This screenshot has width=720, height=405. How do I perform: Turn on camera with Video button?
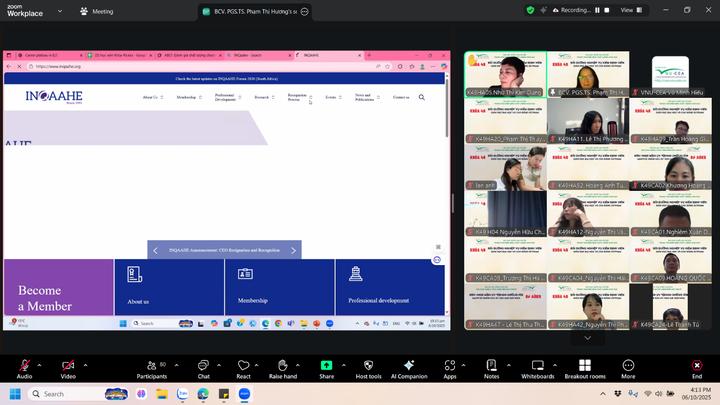click(68, 366)
